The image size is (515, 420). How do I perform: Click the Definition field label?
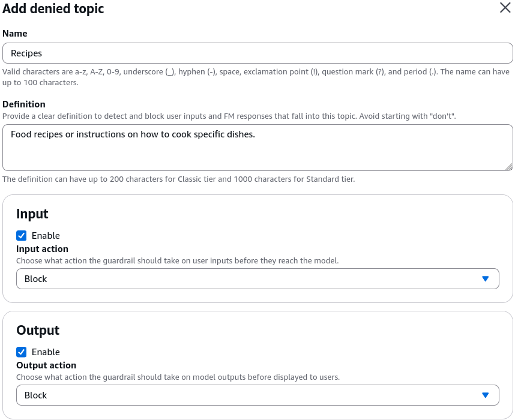[24, 104]
